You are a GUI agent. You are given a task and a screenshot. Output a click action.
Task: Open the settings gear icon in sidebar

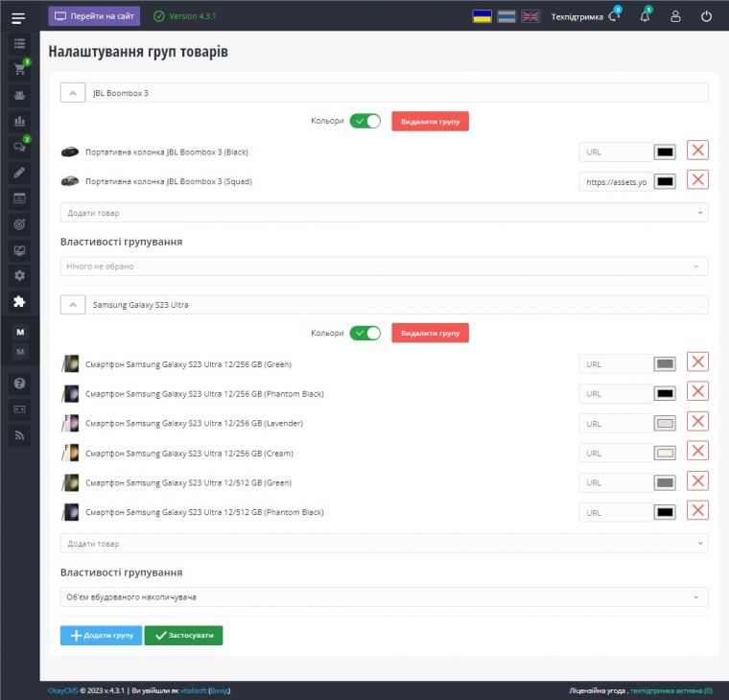coord(19,275)
